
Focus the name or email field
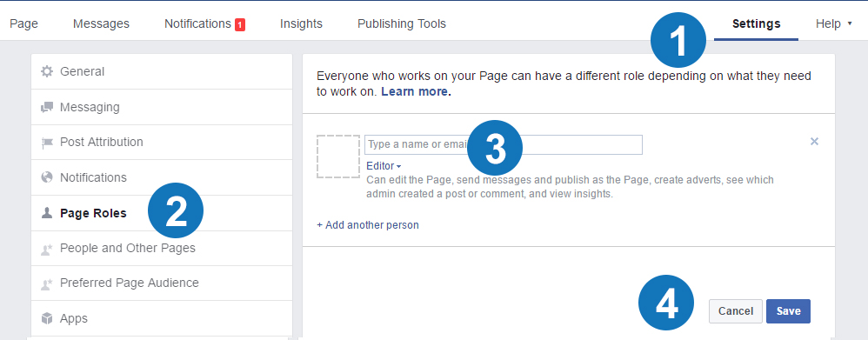(504, 144)
